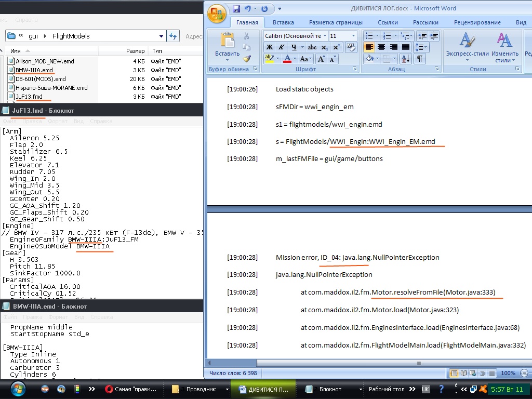The width and height of the screenshot is (532, 399).
Task: Click the Clear Formatting eraser icon
Action: 351,47
